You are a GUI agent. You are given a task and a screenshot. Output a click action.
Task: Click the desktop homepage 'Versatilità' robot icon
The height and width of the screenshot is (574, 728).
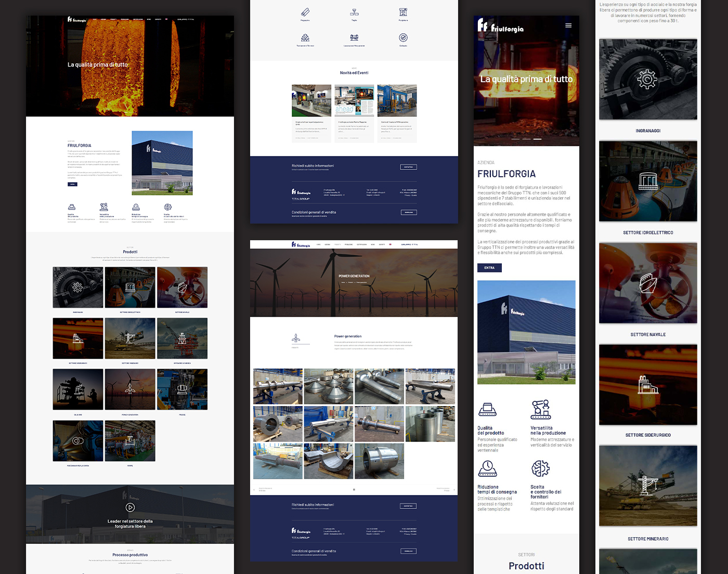click(x=104, y=207)
